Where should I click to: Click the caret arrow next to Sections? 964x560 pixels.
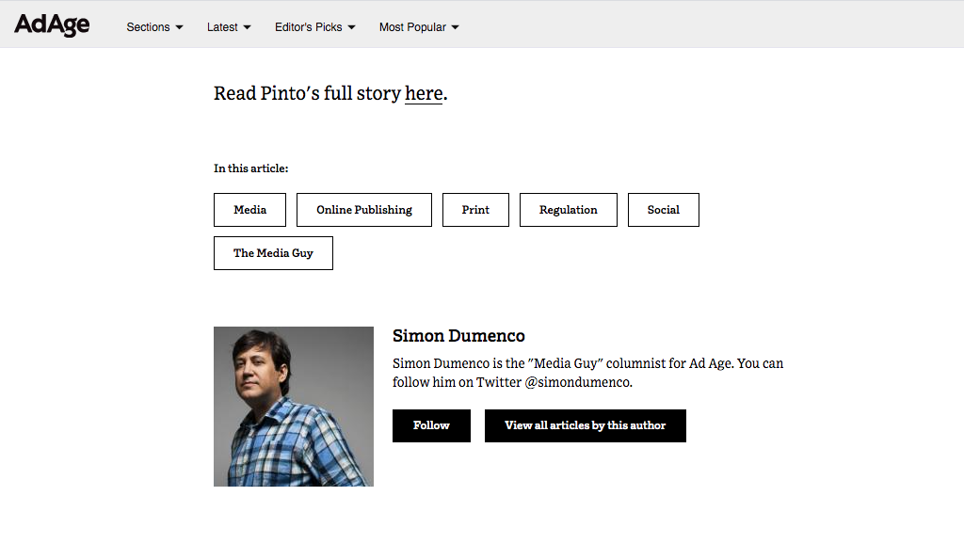click(179, 27)
